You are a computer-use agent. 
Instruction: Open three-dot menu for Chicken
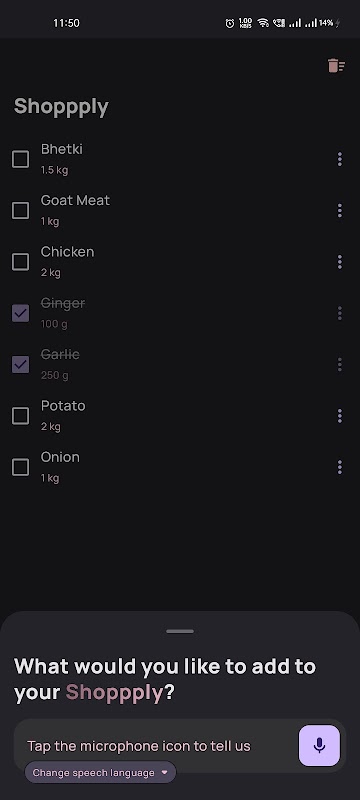[340, 262]
